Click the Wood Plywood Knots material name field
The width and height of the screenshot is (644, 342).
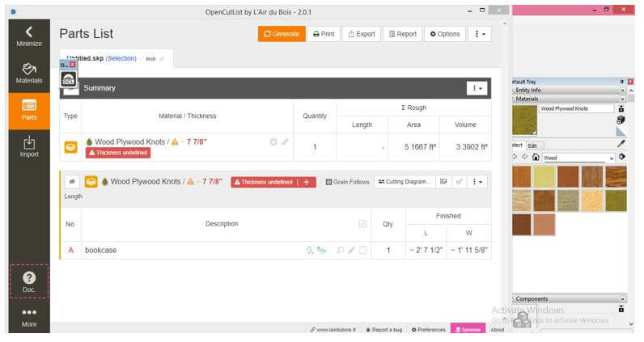pyautogui.click(x=576, y=108)
